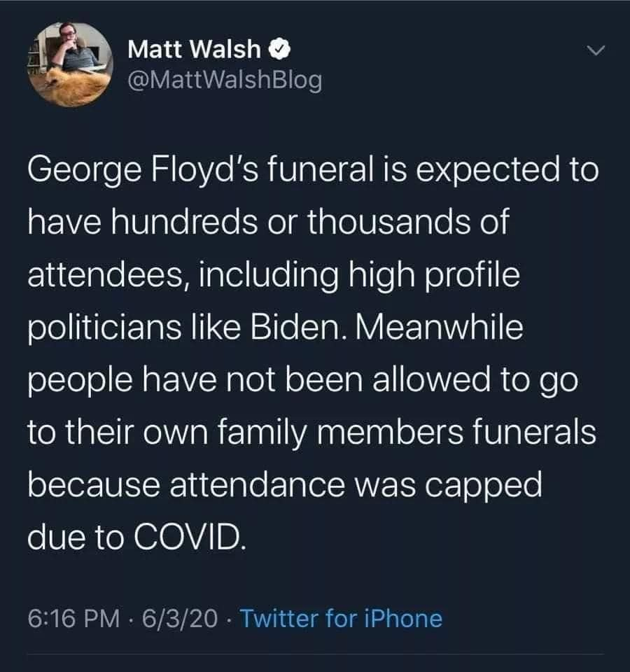Click the phrase high profile
This screenshot has width=630, height=672.
coord(444,276)
